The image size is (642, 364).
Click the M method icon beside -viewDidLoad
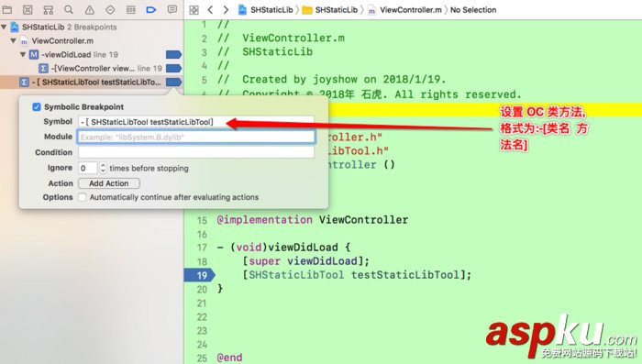(34, 54)
